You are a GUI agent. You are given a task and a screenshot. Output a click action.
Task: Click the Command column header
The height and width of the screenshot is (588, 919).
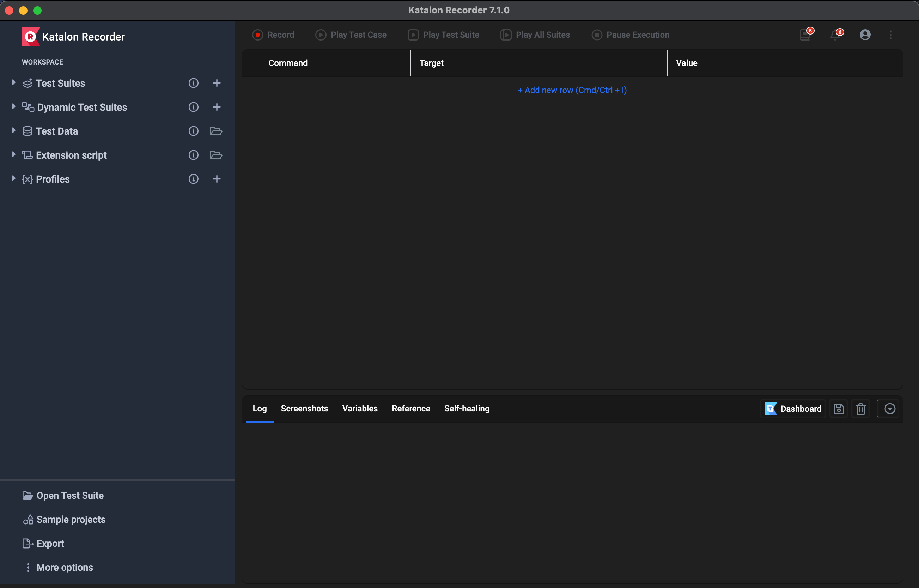tap(331, 63)
